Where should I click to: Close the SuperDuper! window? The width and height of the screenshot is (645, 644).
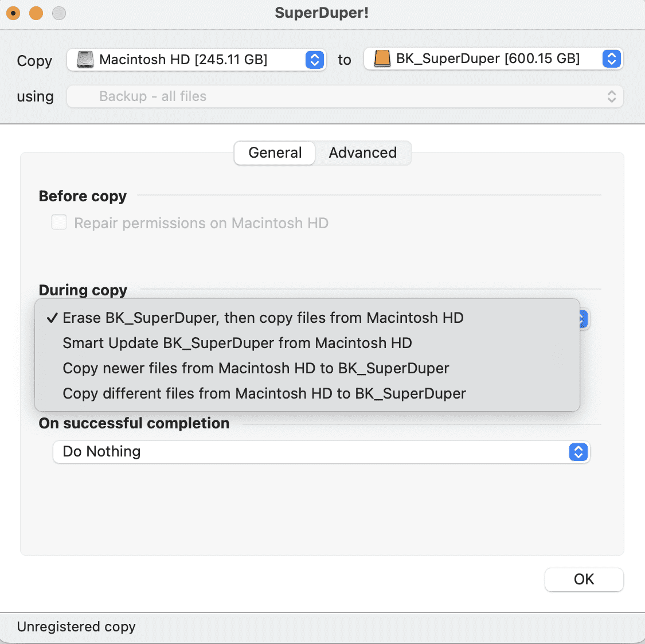tap(13, 13)
